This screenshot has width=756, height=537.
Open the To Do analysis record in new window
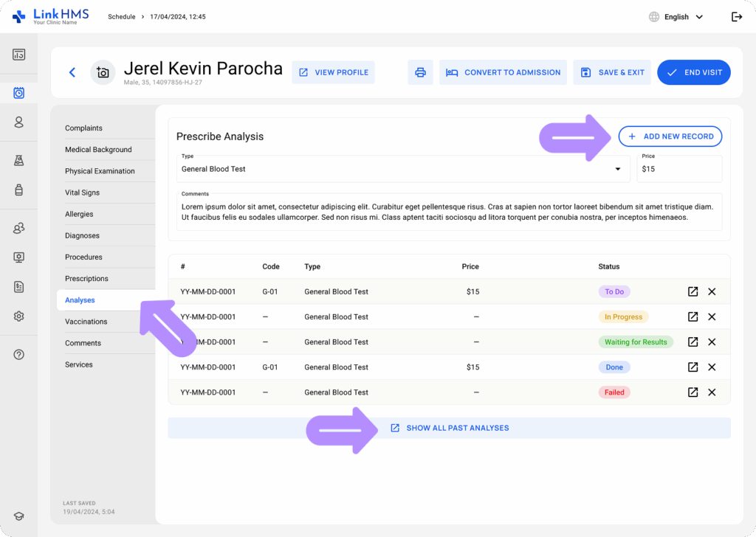(693, 291)
